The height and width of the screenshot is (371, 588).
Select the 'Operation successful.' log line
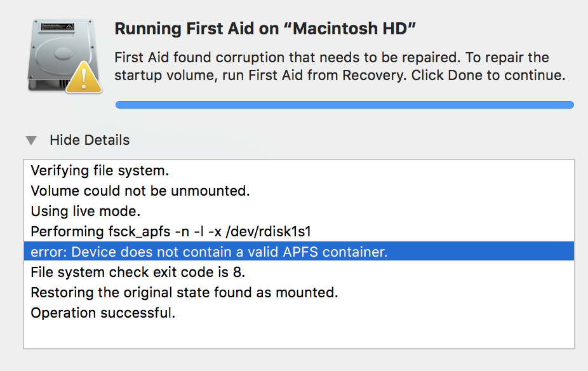299,313
